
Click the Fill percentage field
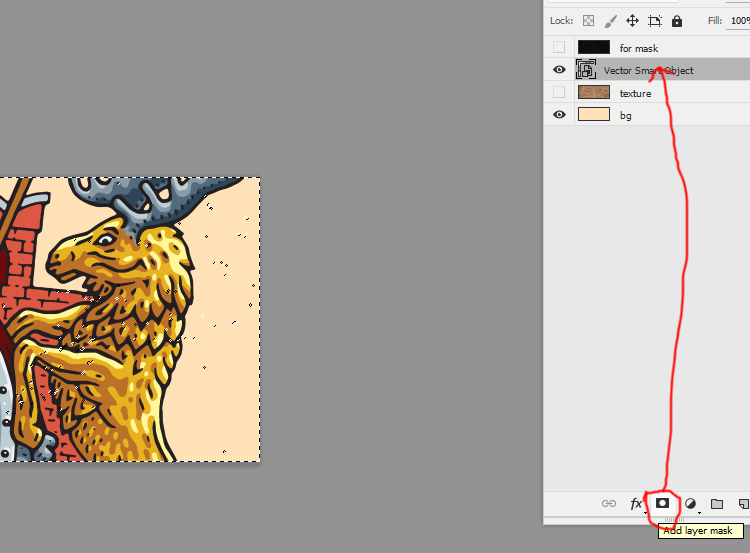pos(738,20)
